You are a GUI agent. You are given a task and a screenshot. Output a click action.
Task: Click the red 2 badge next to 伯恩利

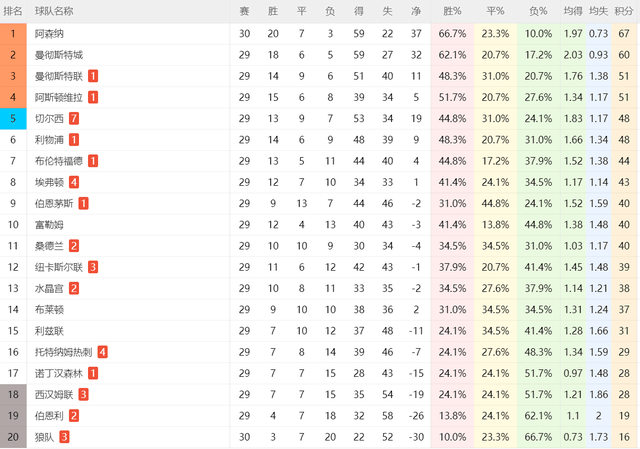(74, 416)
